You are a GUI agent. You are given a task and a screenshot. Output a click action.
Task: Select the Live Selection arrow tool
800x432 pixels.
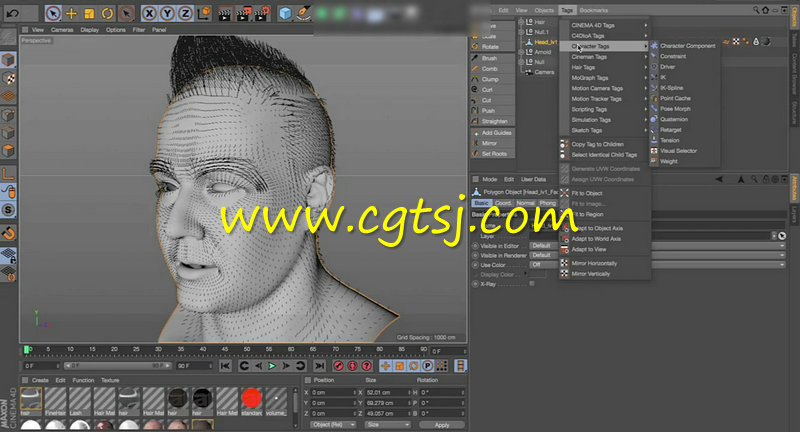(x=53, y=13)
